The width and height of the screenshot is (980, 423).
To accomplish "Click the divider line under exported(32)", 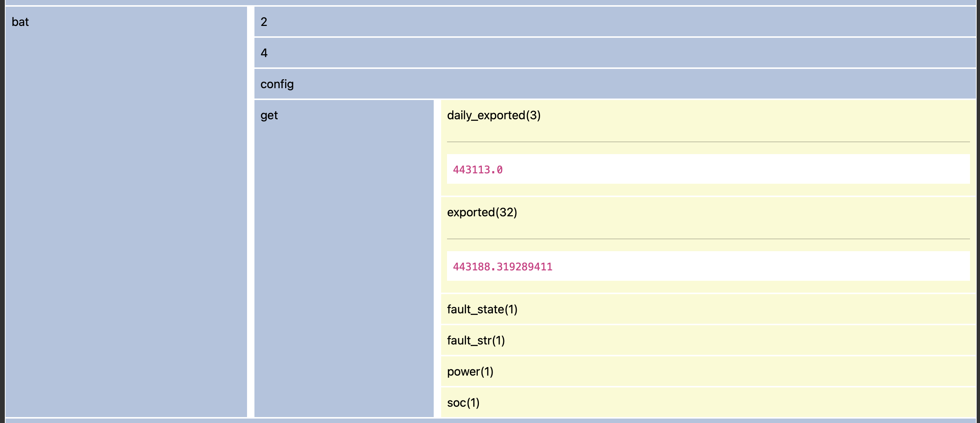I will point(708,239).
